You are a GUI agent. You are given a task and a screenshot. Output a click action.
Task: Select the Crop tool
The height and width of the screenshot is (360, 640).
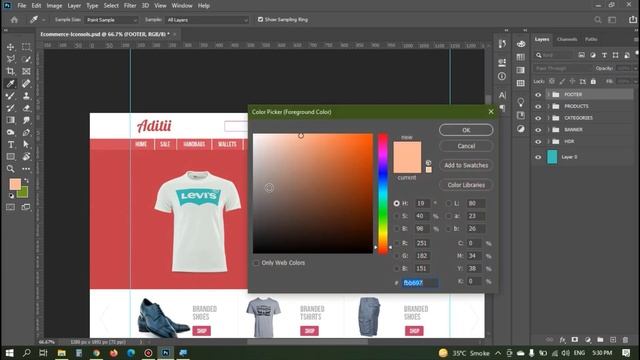[x=11, y=71]
